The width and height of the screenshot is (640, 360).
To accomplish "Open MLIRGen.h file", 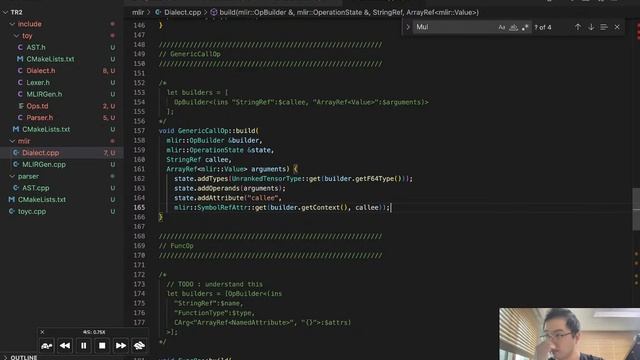I will [x=44, y=94].
